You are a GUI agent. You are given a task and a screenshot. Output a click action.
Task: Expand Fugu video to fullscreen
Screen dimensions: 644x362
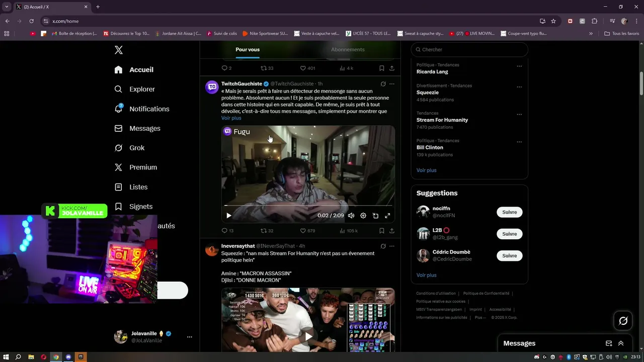387,216
